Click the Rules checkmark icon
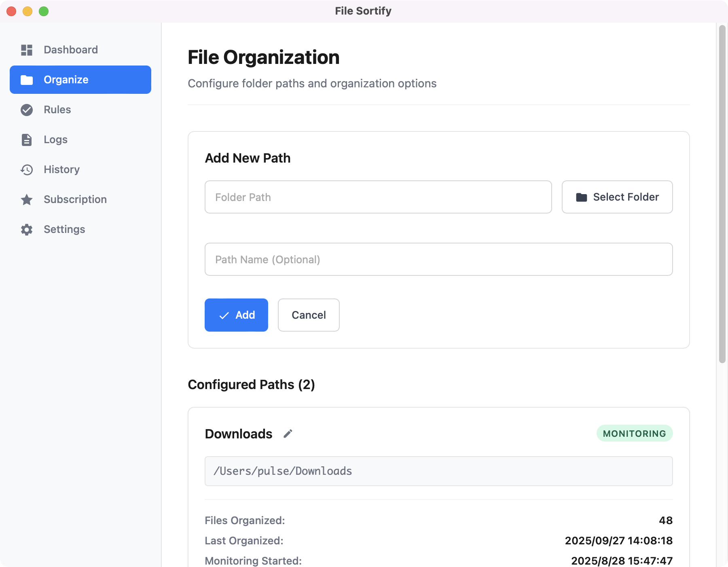Screen dimensions: 728x567 27,110
